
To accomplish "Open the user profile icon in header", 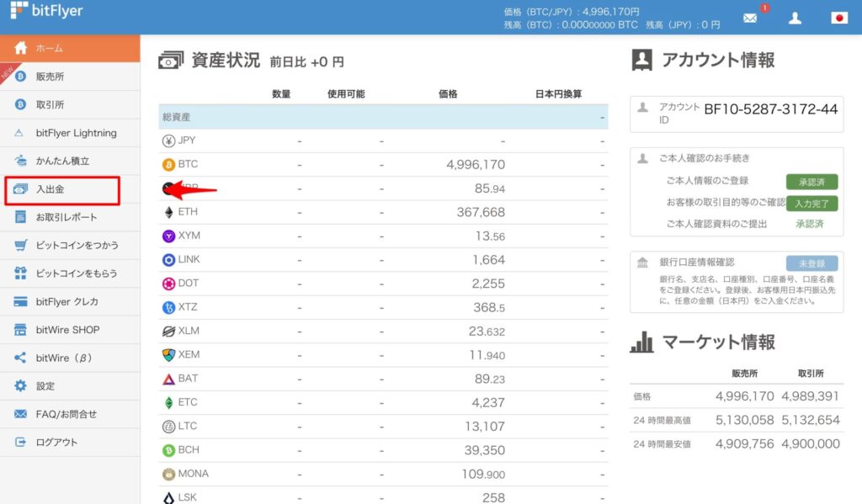I will click(x=795, y=19).
